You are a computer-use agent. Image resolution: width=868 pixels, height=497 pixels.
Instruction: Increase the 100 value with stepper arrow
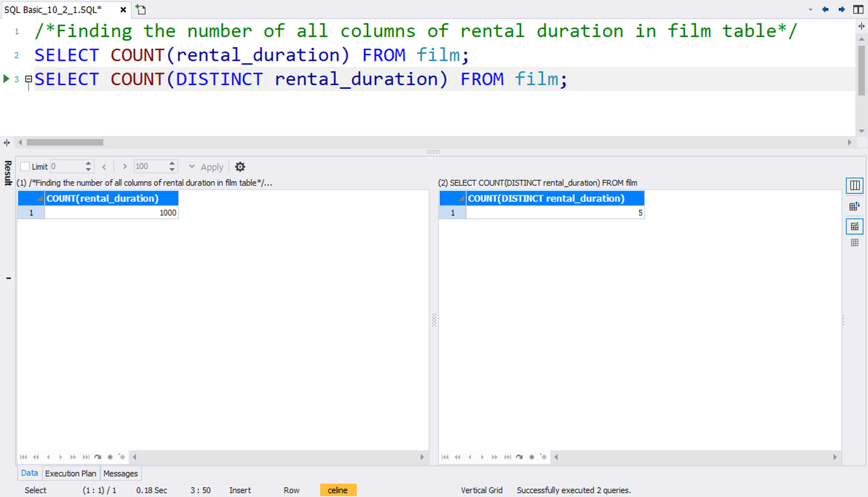pyautogui.click(x=172, y=163)
